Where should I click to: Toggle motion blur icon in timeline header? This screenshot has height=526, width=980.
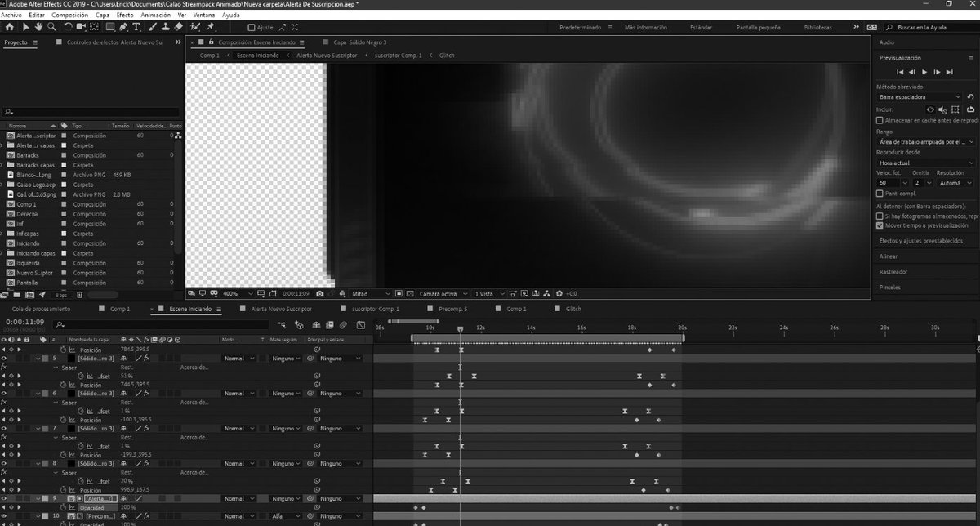click(343, 325)
